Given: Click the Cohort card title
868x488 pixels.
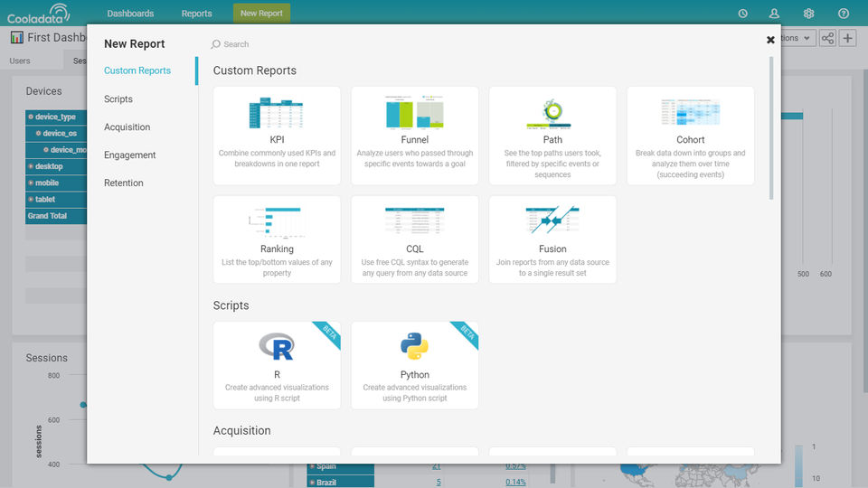Looking at the screenshot, I should [690, 140].
